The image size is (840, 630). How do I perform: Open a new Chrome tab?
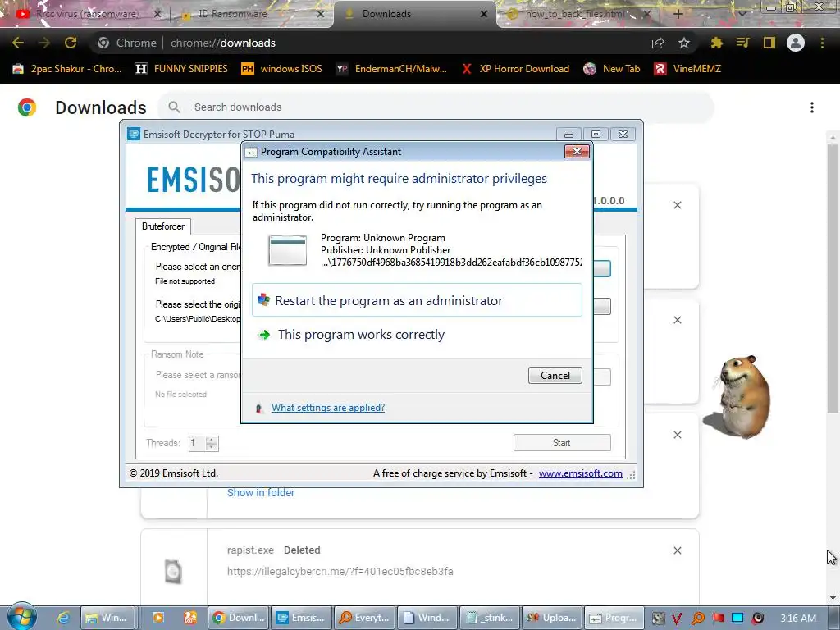[678, 14]
